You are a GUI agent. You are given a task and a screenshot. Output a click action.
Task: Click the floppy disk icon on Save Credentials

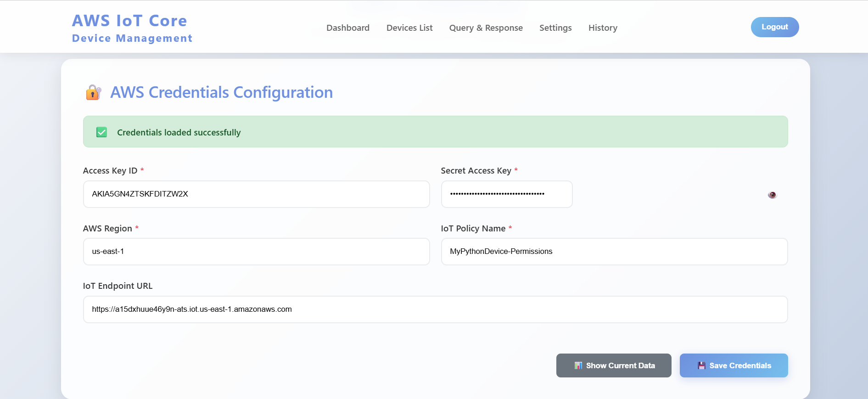[x=701, y=365]
